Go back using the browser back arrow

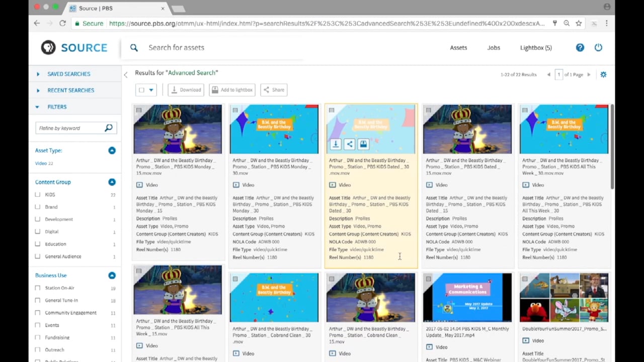37,23
